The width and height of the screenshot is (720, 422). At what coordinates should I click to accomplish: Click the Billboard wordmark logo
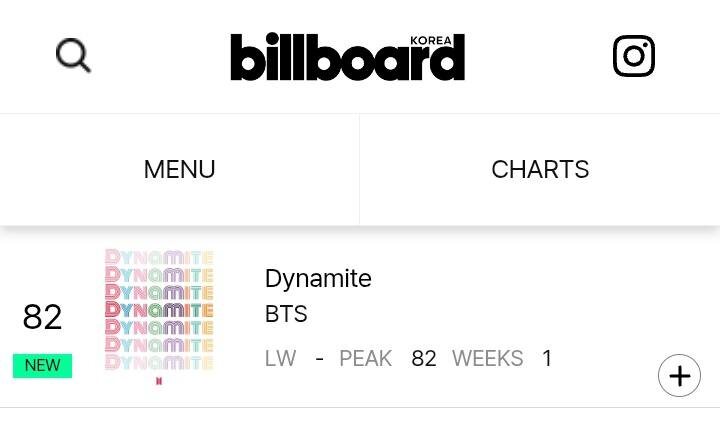[x=348, y=56]
